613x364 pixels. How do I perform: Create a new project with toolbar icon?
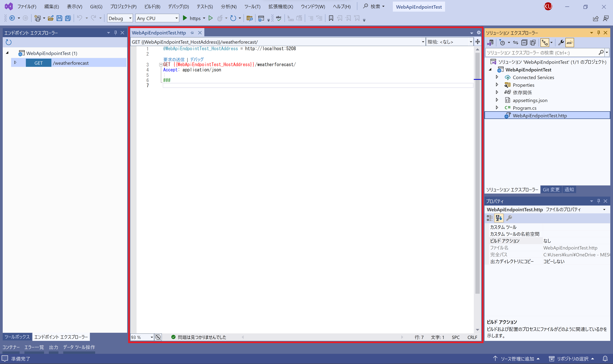click(x=38, y=18)
